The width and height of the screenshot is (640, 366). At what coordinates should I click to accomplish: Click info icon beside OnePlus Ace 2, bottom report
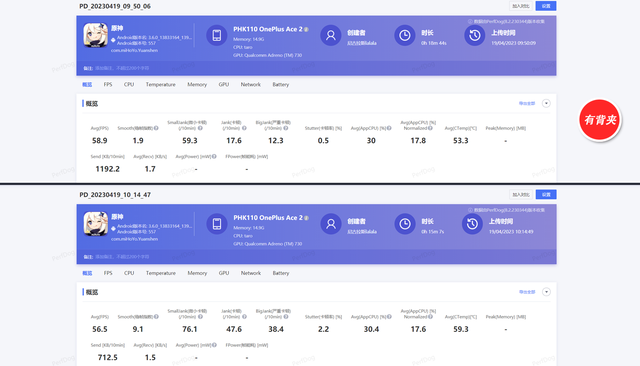click(306, 218)
